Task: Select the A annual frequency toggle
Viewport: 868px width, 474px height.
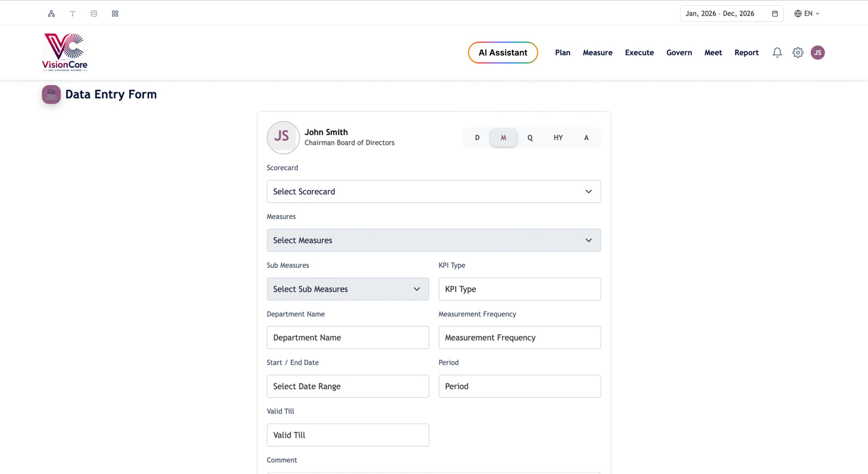Action: [x=586, y=137]
